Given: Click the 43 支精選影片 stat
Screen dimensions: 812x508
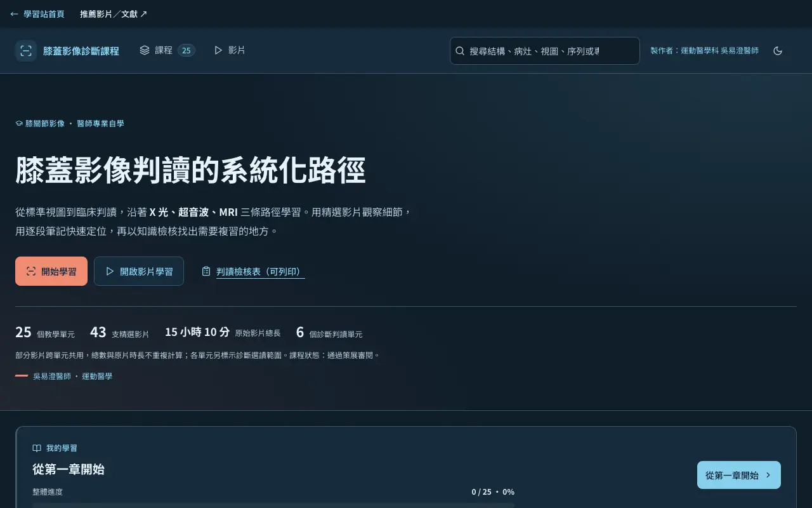Looking at the screenshot, I should click(x=119, y=332).
